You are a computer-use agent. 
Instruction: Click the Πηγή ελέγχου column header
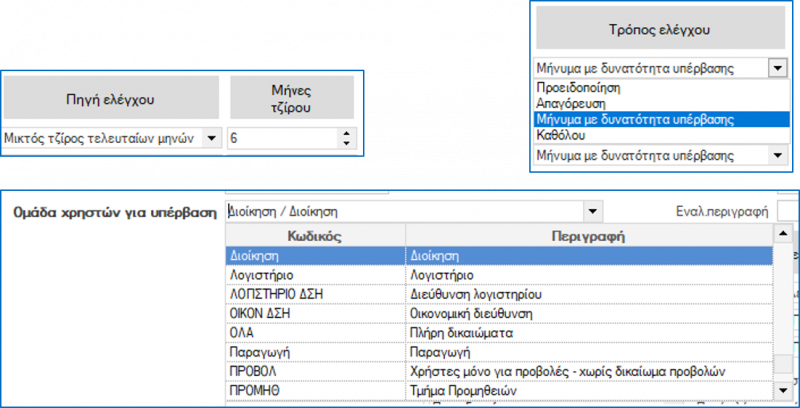pos(111,97)
